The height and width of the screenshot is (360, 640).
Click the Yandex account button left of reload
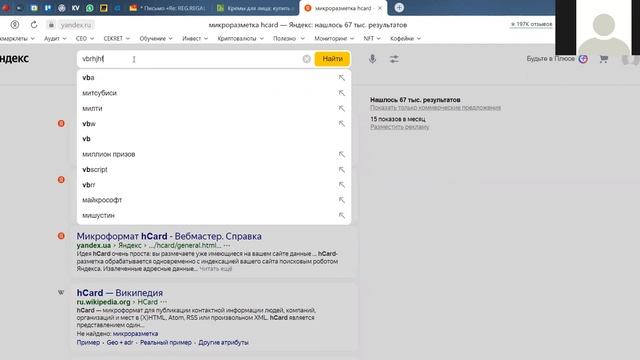15,25
